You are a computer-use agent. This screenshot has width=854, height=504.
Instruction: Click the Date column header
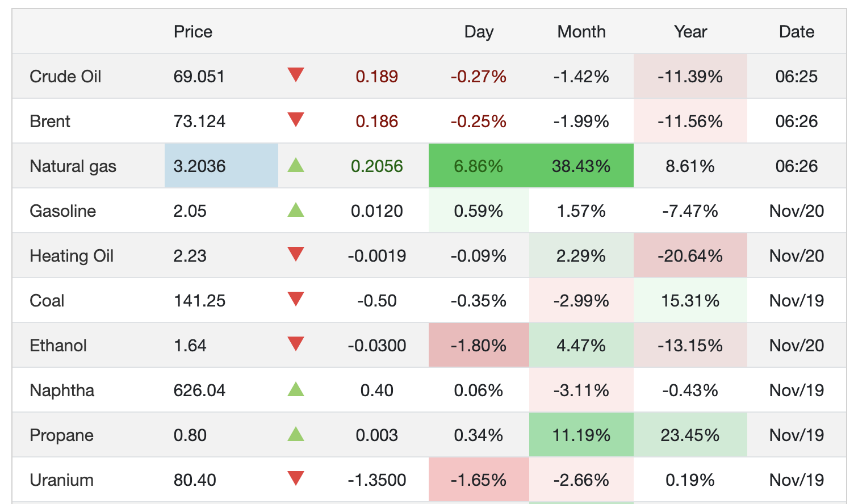coord(797,32)
